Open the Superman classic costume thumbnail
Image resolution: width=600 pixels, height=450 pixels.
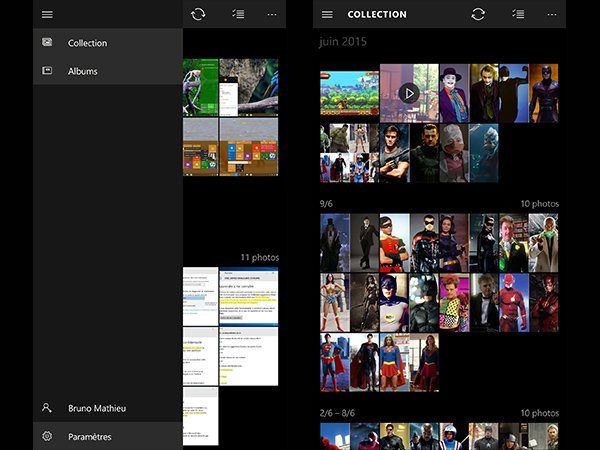[335, 362]
